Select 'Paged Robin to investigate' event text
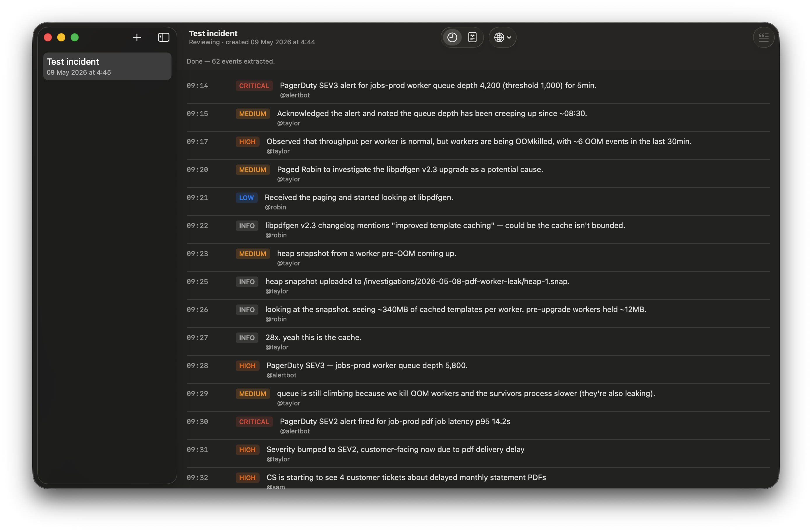This screenshot has height=532, width=812. click(x=410, y=169)
